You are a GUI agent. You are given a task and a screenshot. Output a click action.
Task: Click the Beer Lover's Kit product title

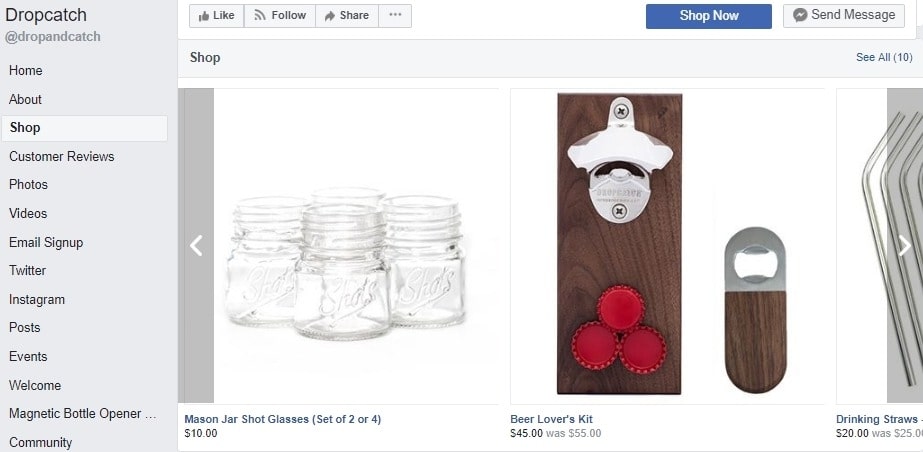coord(552,419)
